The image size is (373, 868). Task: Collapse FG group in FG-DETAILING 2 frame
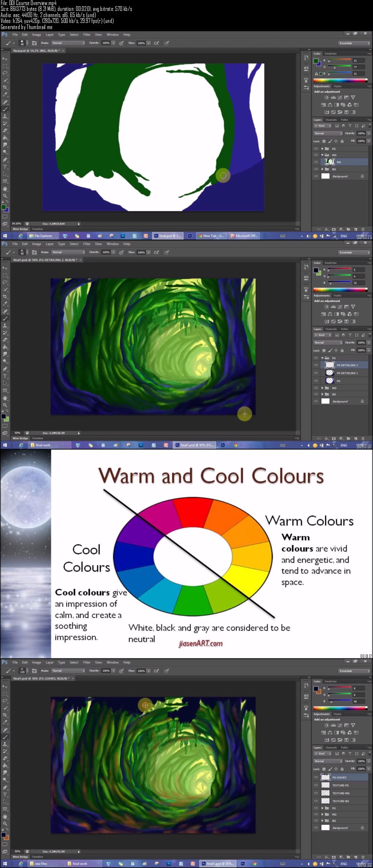[322, 358]
